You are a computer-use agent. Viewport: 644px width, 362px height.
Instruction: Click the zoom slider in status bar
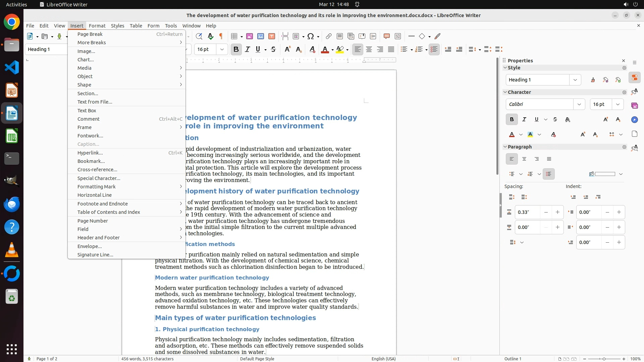tap(604, 359)
